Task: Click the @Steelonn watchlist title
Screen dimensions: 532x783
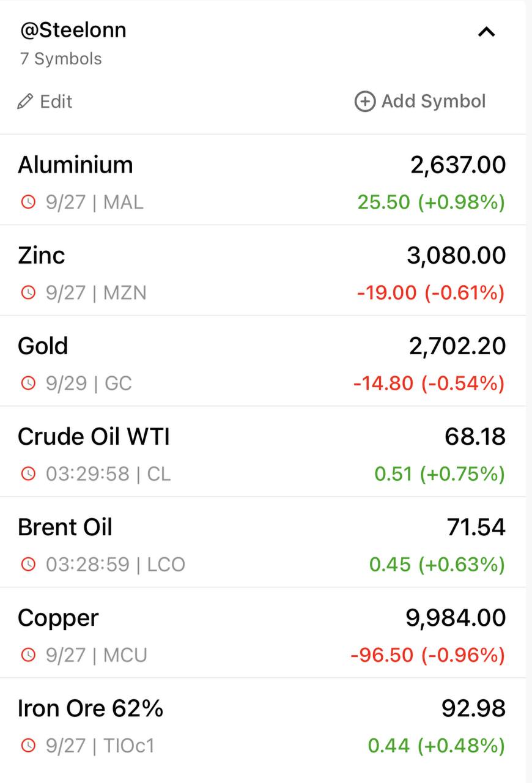Action: [73, 29]
